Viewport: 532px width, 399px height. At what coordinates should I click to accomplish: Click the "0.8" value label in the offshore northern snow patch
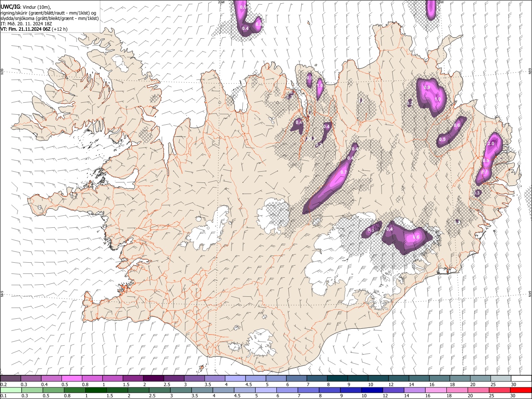click(259, 25)
